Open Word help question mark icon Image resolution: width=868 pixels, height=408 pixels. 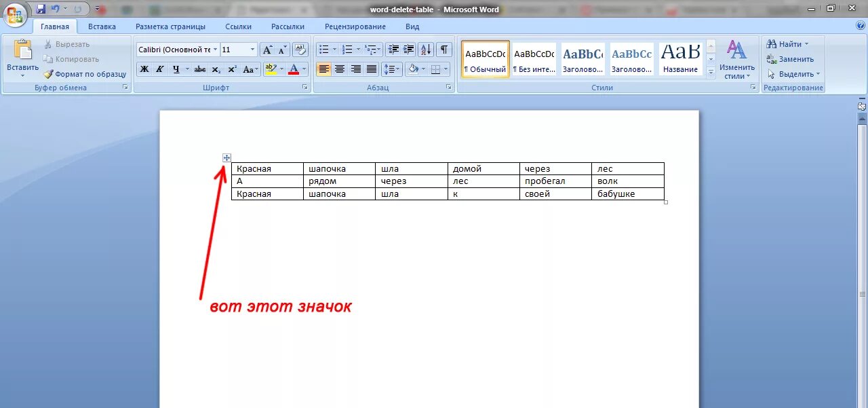(861, 26)
